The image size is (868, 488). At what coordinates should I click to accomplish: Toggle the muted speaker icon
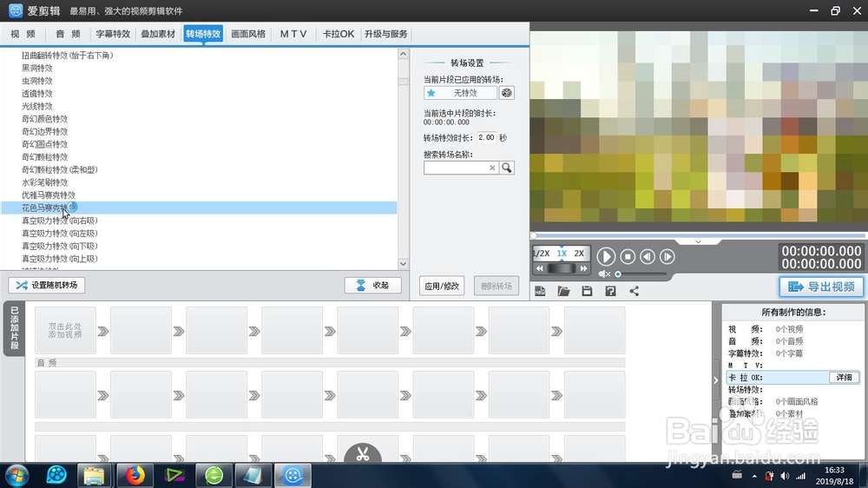(604, 274)
